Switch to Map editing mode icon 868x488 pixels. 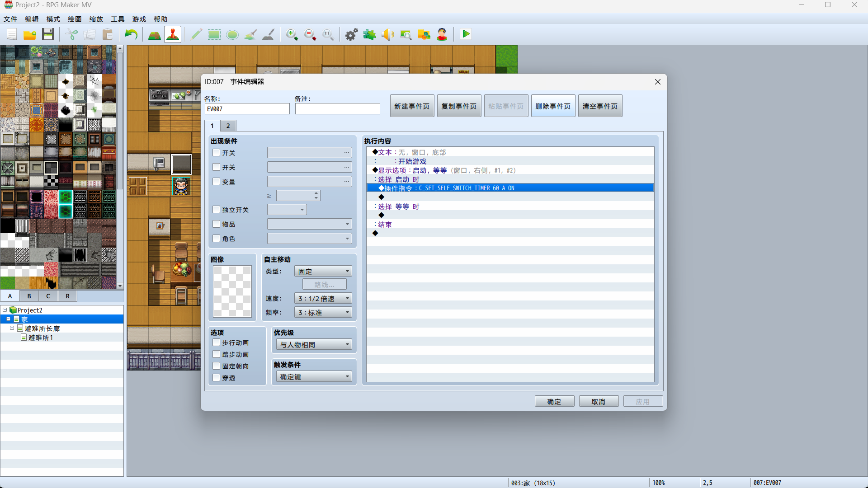pyautogui.click(x=155, y=34)
